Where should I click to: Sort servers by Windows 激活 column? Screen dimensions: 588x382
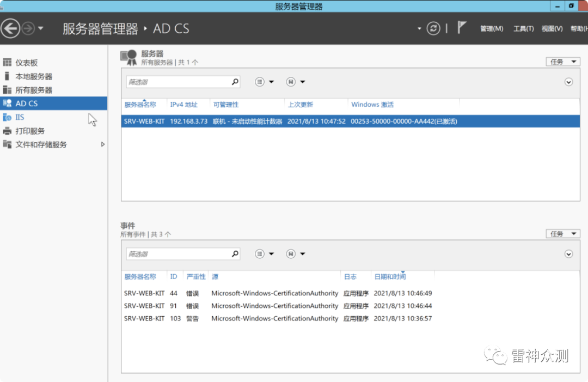pyautogui.click(x=372, y=105)
